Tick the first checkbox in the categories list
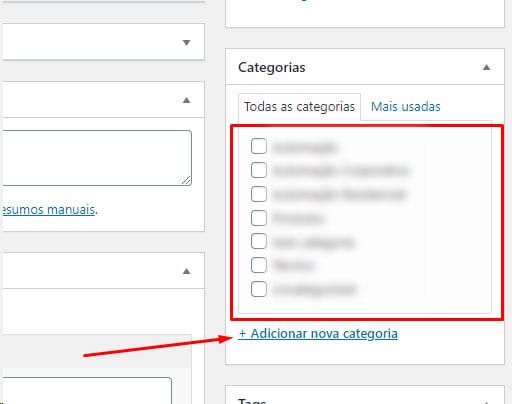 click(x=259, y=146)
